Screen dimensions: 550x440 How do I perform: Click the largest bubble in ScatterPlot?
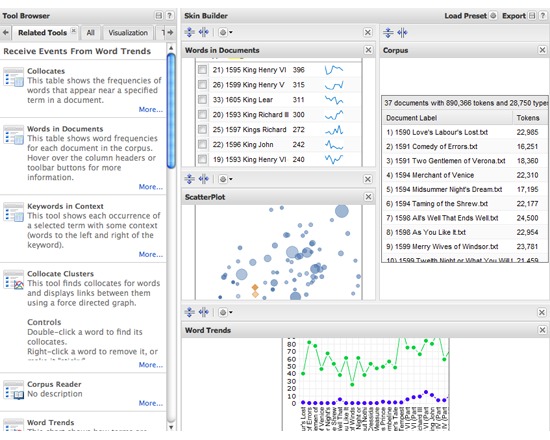click(342, 211)
